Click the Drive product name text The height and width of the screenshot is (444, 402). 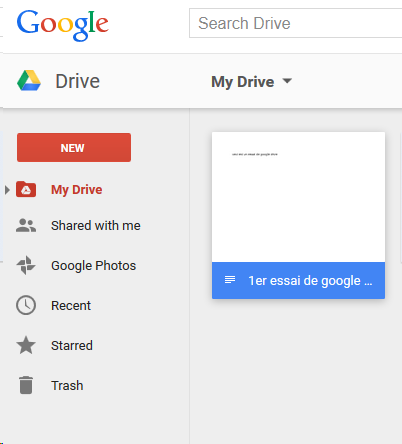(x=77, y=81)
